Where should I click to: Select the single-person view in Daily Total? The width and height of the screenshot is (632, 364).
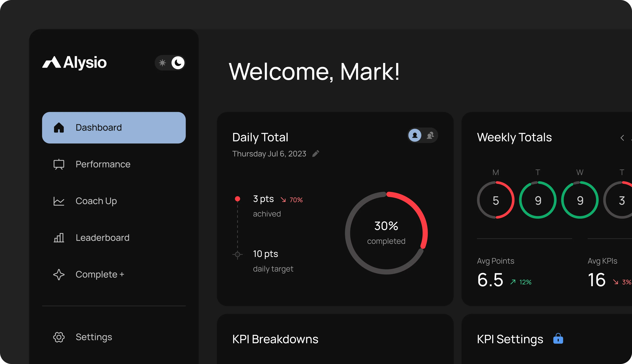coord(415,135)
